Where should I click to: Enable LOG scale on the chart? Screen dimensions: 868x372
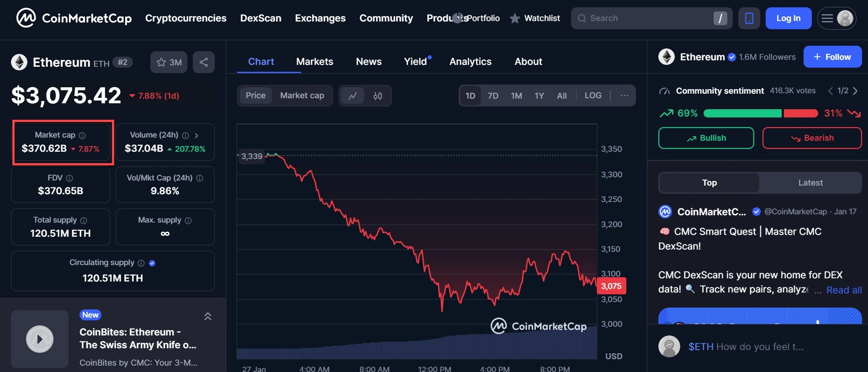pos(593,96)
